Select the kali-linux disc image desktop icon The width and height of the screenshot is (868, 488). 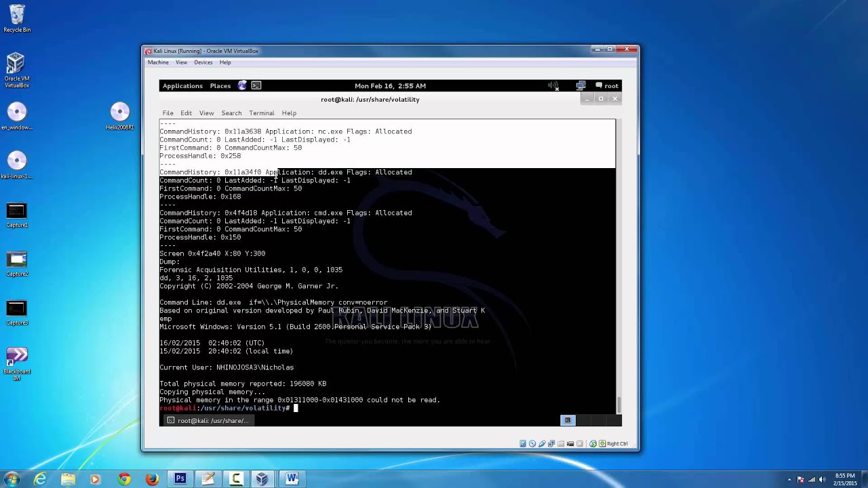[17, 165]
